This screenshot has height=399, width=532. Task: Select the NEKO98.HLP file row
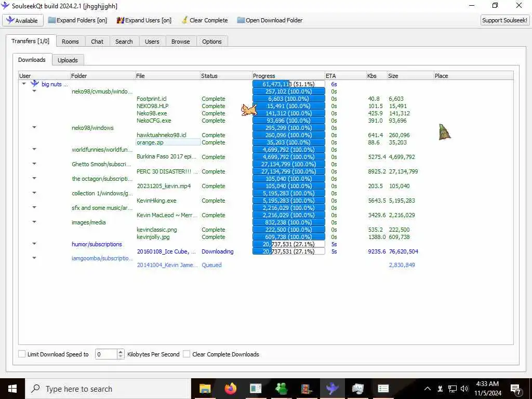point(153,106)
